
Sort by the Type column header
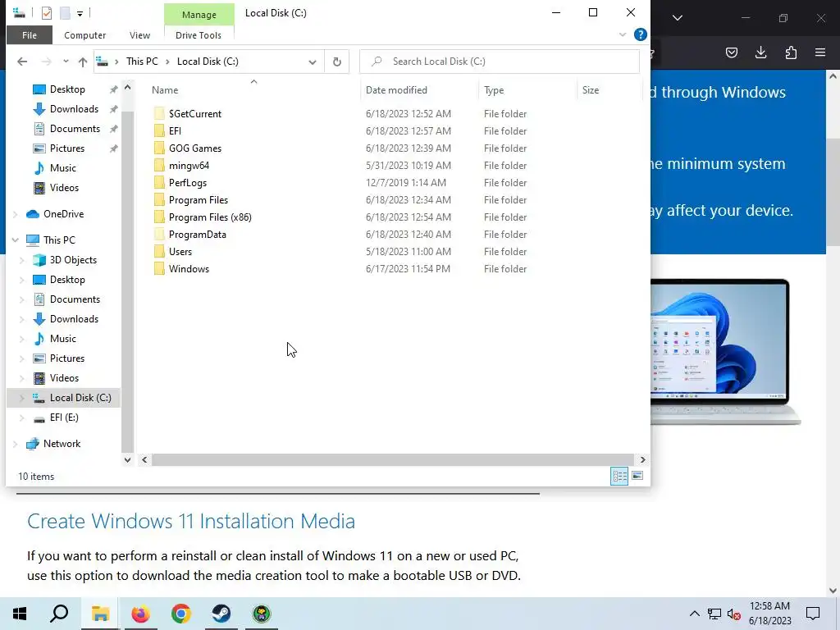click(x=493, y=90)
